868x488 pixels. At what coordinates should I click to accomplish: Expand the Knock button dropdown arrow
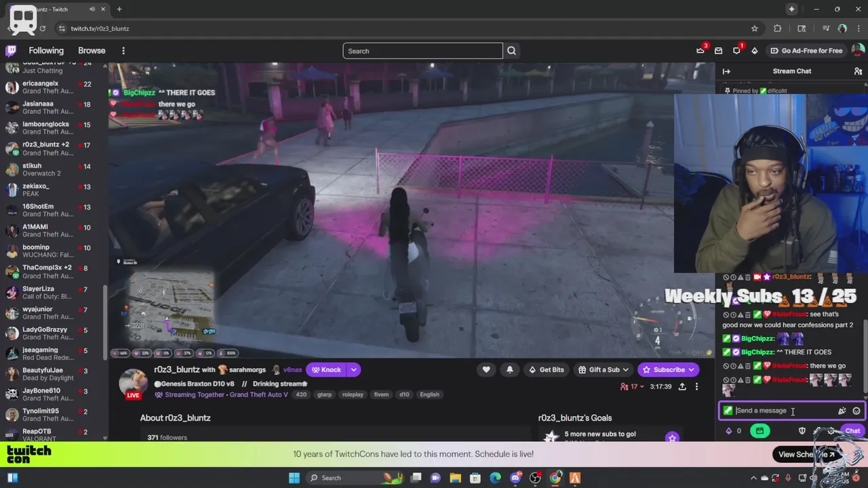tap(353, 369)
